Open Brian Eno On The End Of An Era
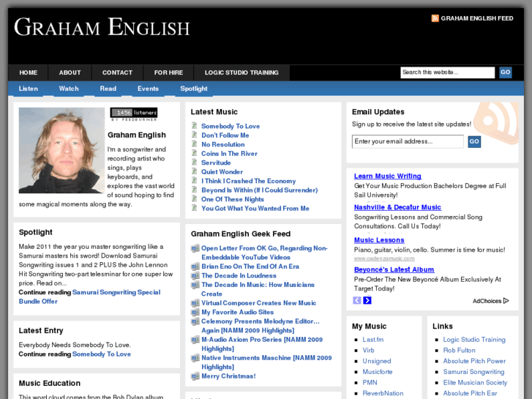The image size is (532, 399). 250,266
